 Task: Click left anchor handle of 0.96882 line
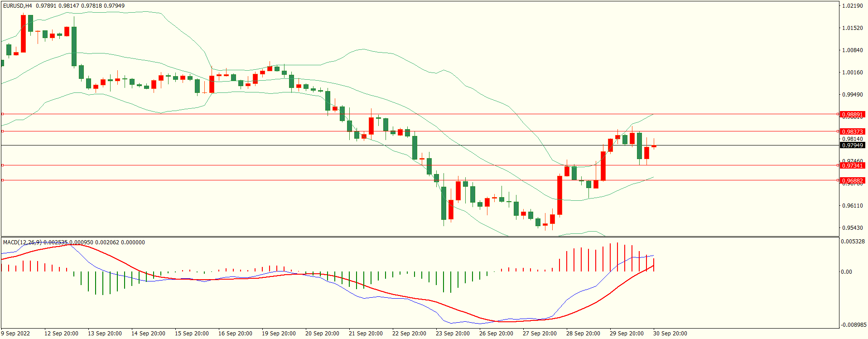2,180
